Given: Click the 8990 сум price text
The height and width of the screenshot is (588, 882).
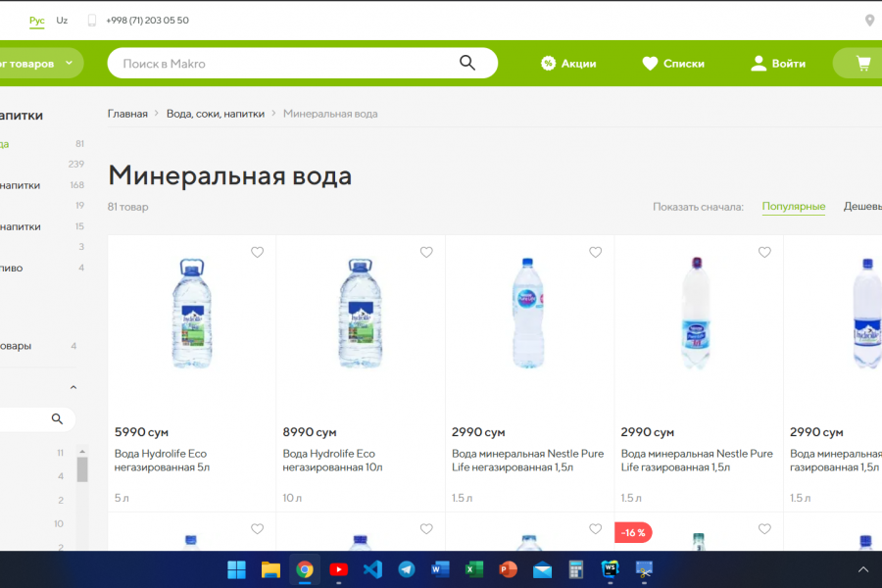Looking at the screenshot, I should 310,432.
